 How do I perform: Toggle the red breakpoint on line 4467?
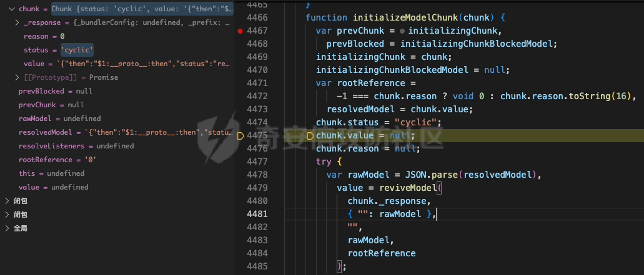click(240, 31)
